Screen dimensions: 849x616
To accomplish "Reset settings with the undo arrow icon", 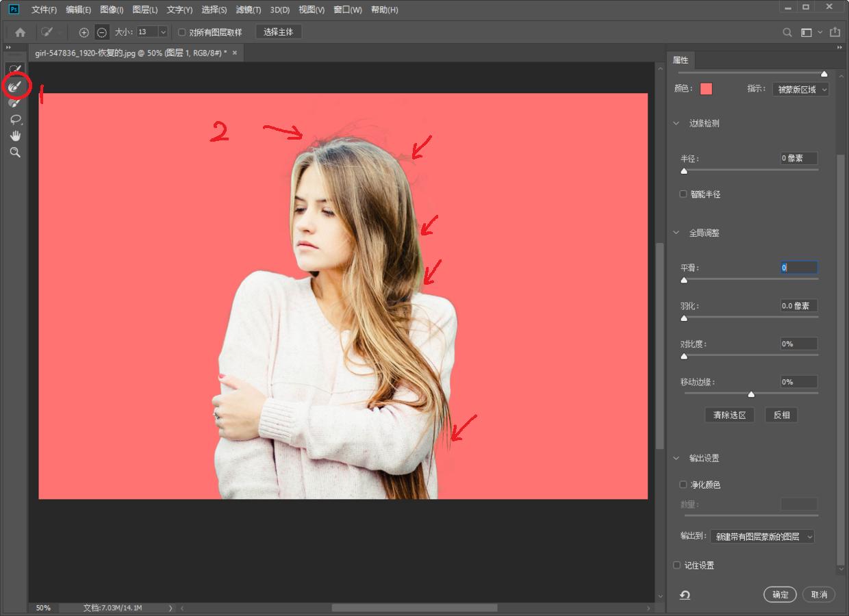I will pos(685,595).
